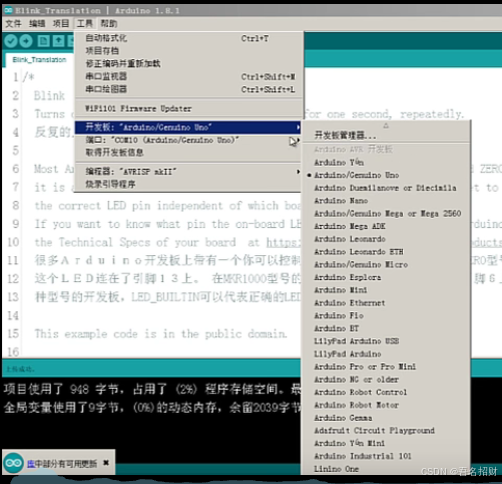Select Arduino/Genuino Uno board option
Viewport: 502px width, 484px height.
[386, 175]
